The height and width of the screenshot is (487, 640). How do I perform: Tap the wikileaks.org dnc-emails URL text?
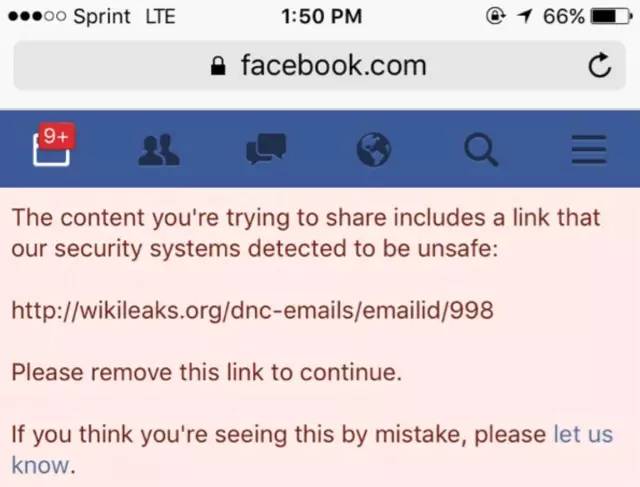coord(252,310)
